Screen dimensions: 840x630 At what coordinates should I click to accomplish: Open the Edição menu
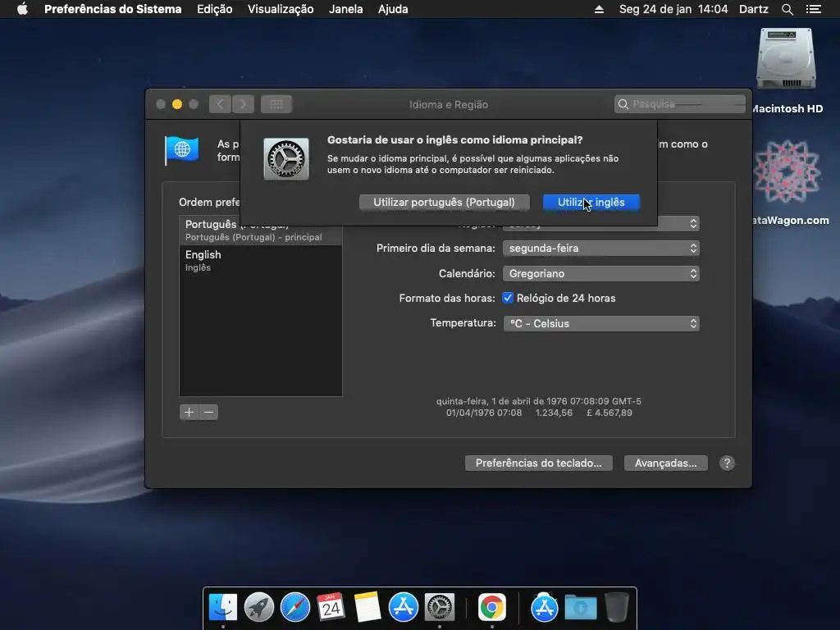click(214, 9)
